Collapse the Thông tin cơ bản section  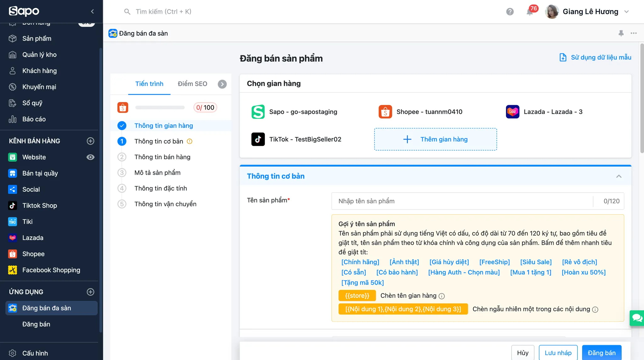click(619, 176)
